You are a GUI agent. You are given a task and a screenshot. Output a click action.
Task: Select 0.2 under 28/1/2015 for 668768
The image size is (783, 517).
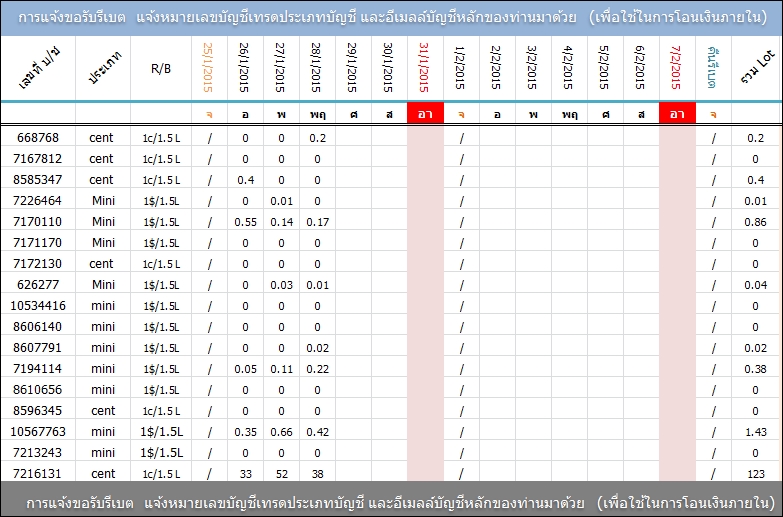(317, 138)
